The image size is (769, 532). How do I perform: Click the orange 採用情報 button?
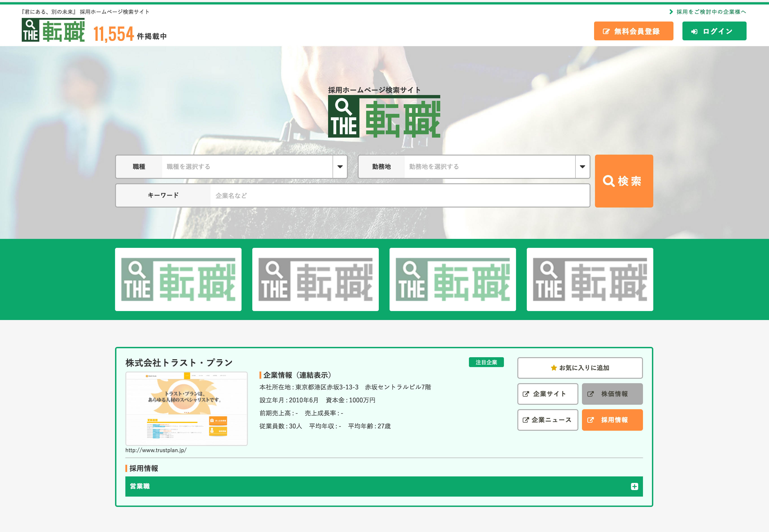click(x=612, y=420)
